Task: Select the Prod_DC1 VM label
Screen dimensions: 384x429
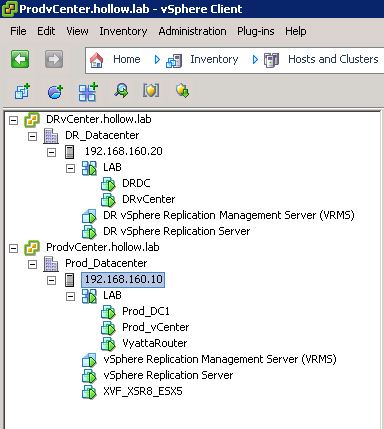Action: click(146, 311)
